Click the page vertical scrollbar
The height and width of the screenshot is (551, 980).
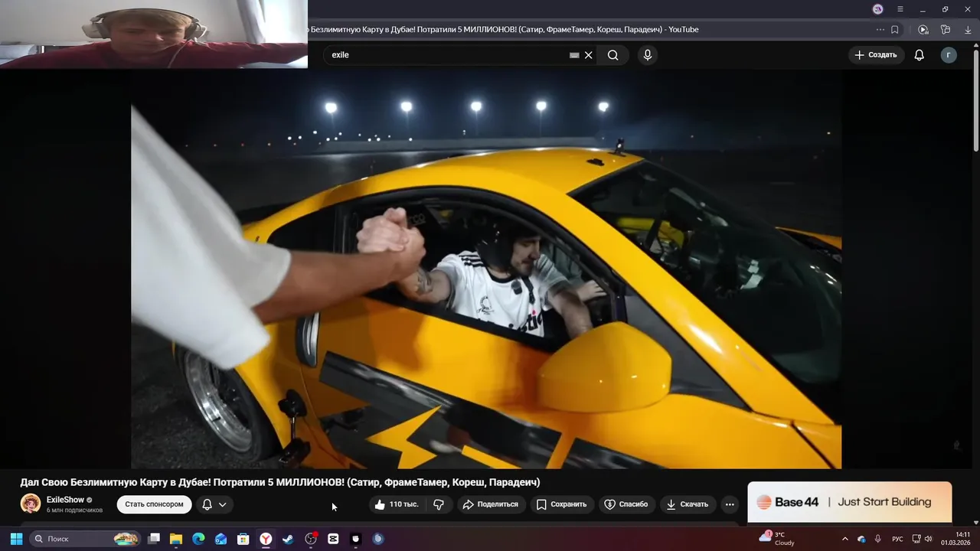click(975, 99)
